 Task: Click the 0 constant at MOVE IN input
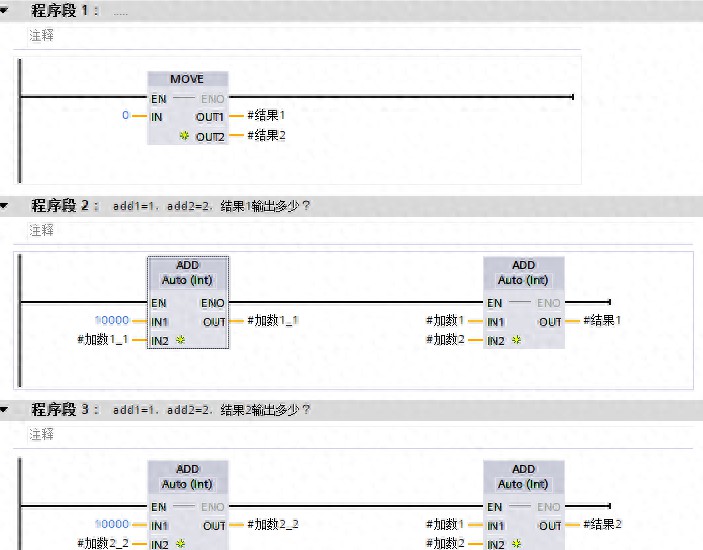[126, 116]
